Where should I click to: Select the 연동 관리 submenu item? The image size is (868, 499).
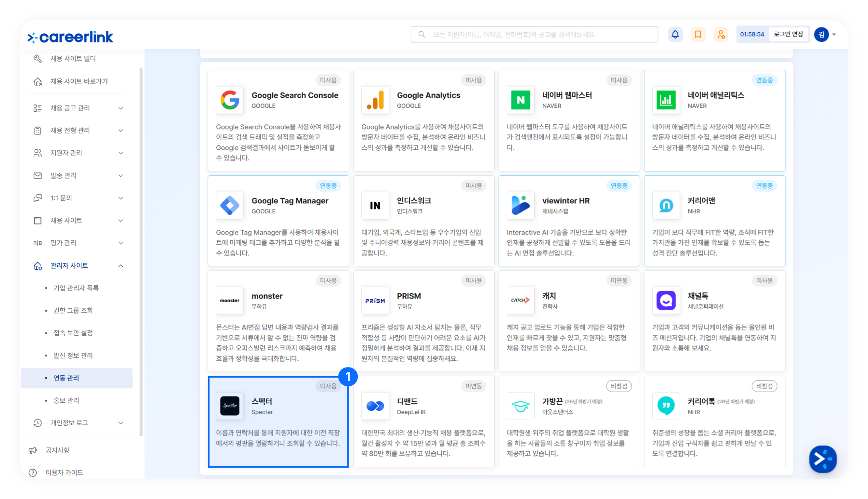77,378
